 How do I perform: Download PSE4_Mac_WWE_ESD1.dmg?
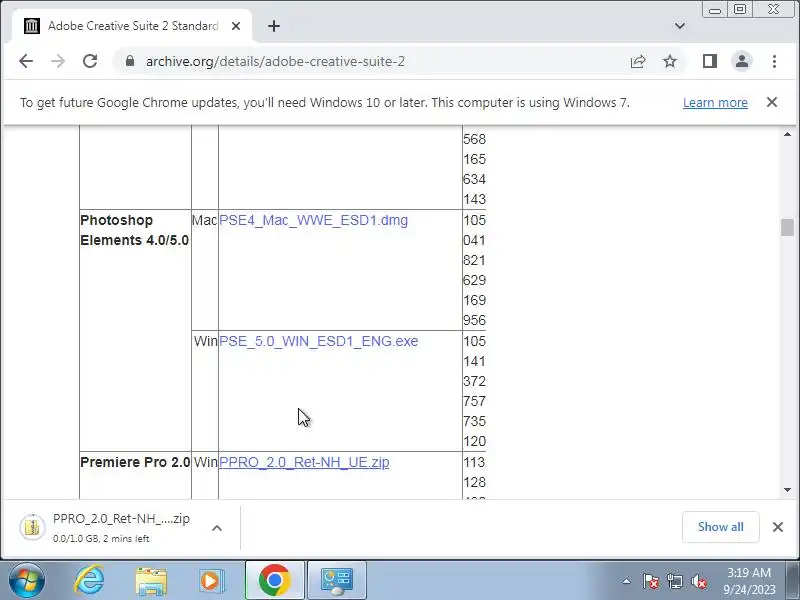tap(313, 220)
